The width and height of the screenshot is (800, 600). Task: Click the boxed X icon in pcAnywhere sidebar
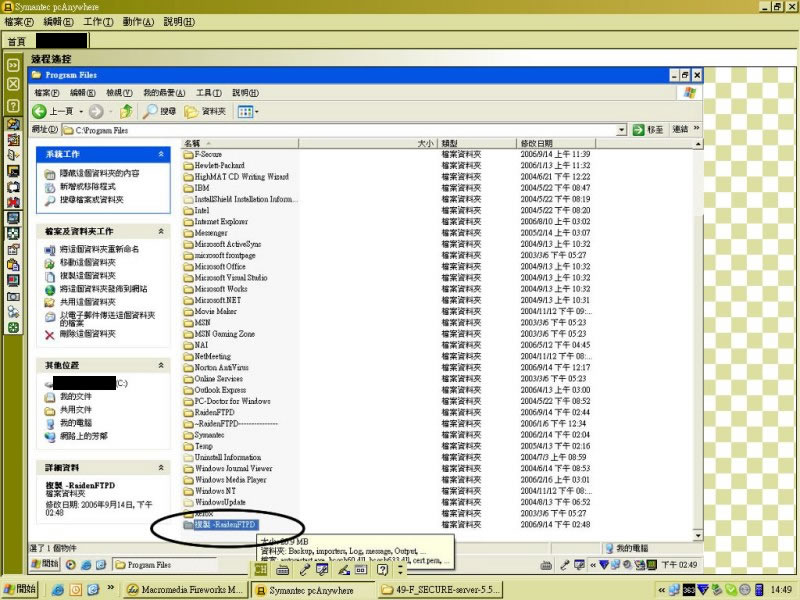click(x=13, y=84)
